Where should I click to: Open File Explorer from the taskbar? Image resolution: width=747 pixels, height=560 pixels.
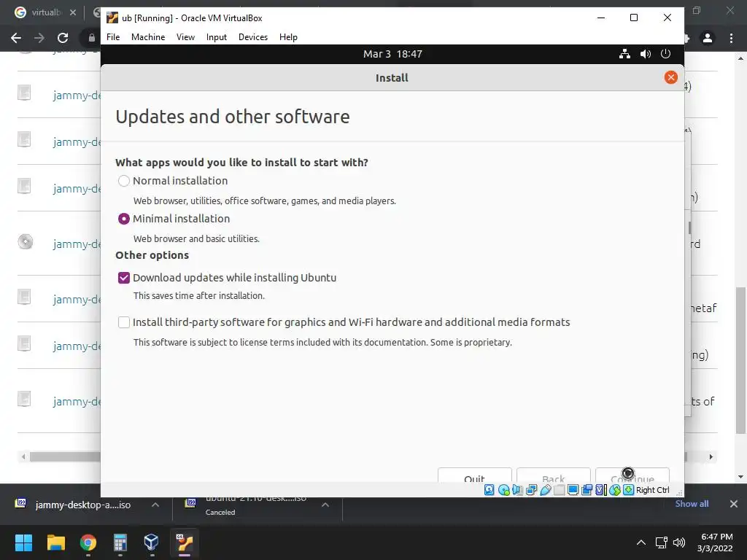[55, 542]
